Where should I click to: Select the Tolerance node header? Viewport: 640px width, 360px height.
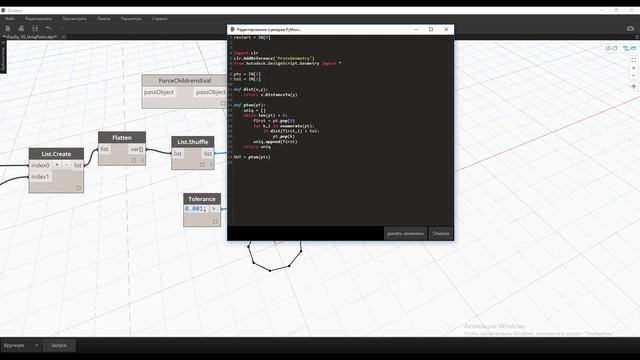pyautogui.click(x=202, y=199)
